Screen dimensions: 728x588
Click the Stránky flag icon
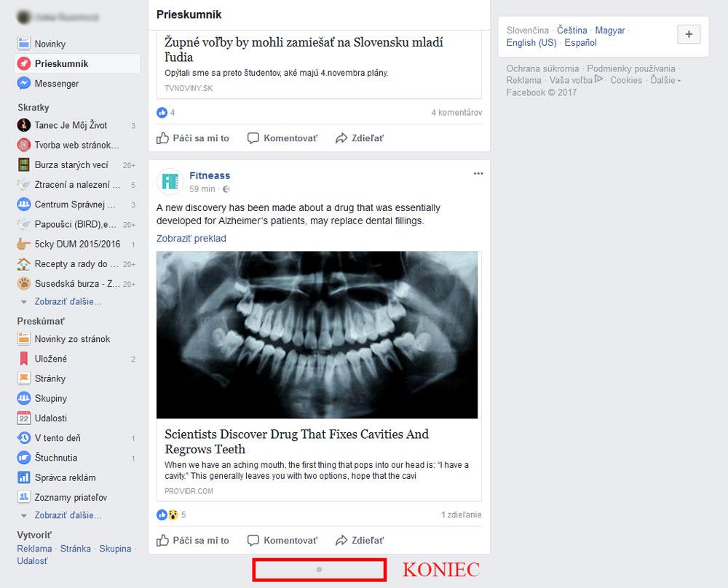24,378
